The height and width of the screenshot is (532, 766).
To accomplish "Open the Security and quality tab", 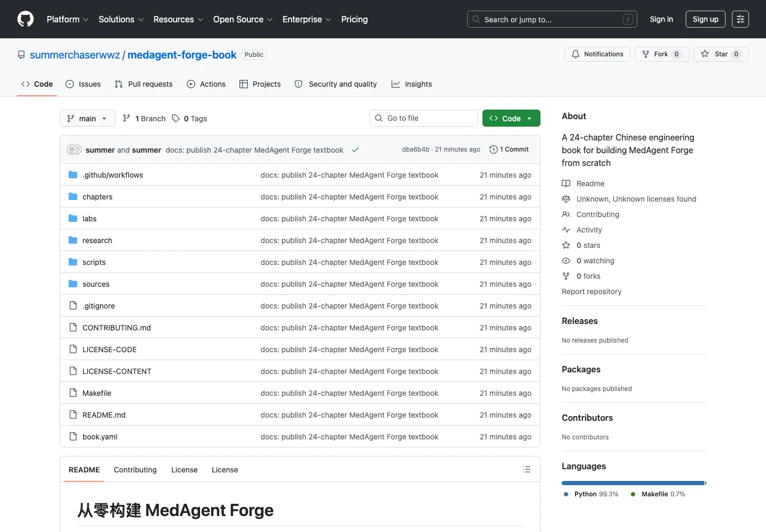I will point(336,84).
